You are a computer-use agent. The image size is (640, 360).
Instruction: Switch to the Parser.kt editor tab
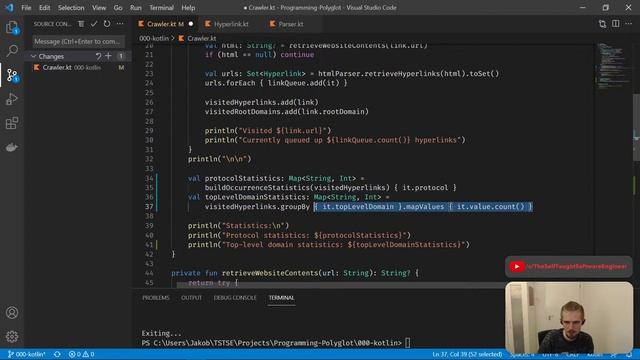coord(291,24)
